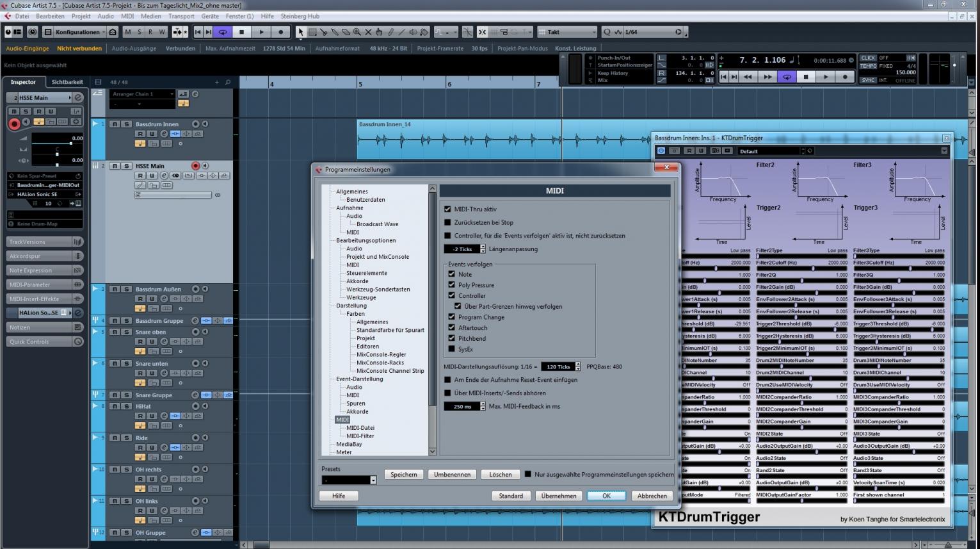This screenshot has width=980, height=549.
Task: Toggle musical timebase on Bassdrum Innen track
Action: click(140, 143)
